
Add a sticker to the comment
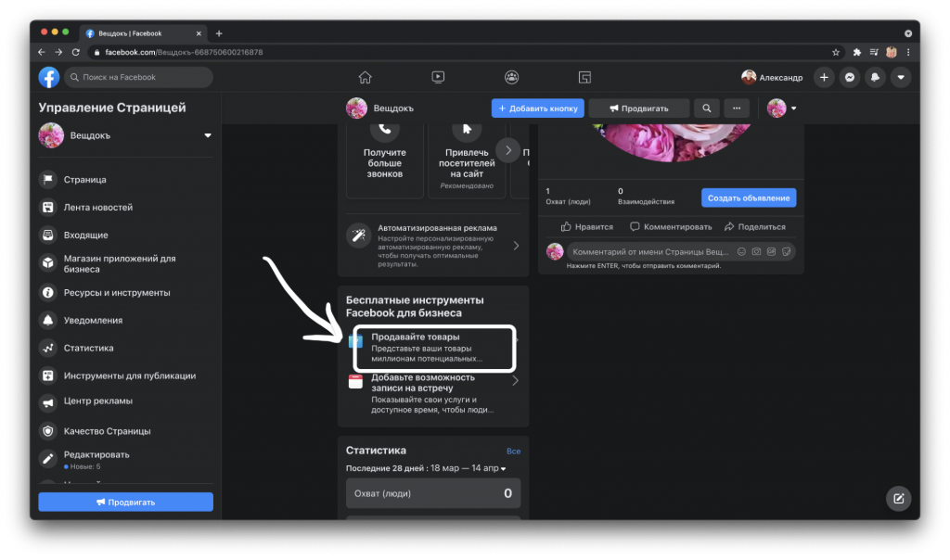(x=787, y=252)
